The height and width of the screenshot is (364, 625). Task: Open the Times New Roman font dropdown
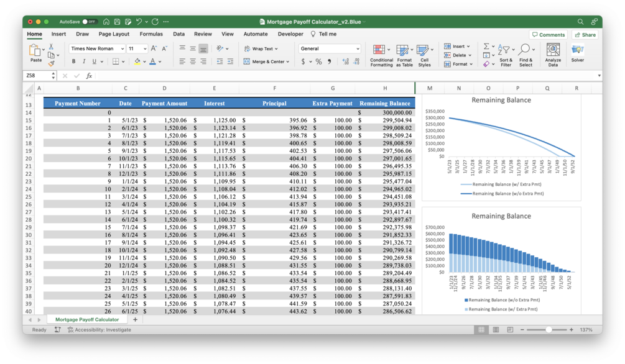pyautogui.click(x=122, y=48)
